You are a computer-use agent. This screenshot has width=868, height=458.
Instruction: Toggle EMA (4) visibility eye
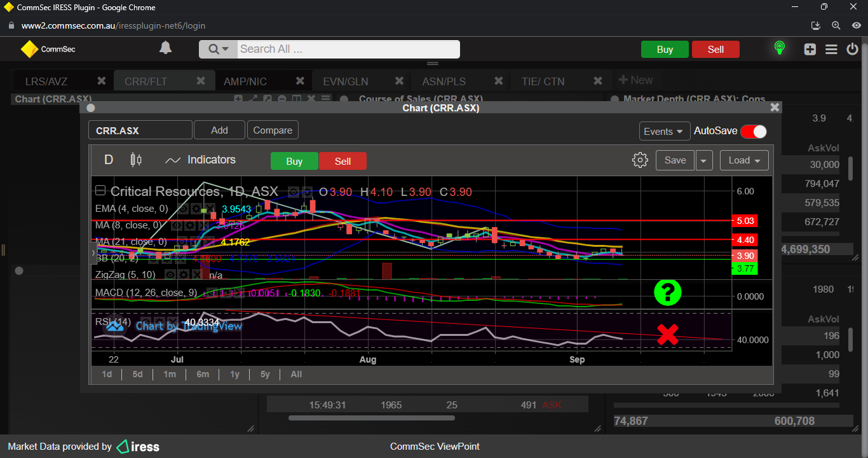(x=184, y=209)
